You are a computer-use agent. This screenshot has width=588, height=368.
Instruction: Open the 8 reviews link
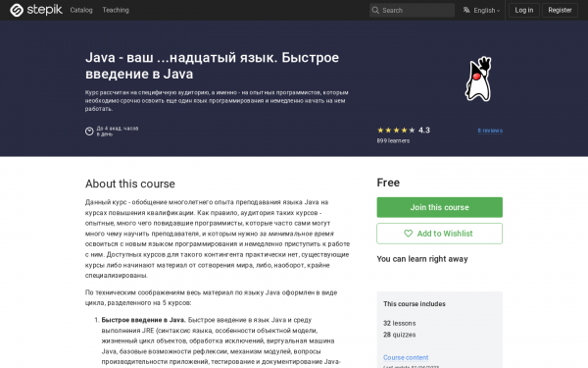(490, 131)
